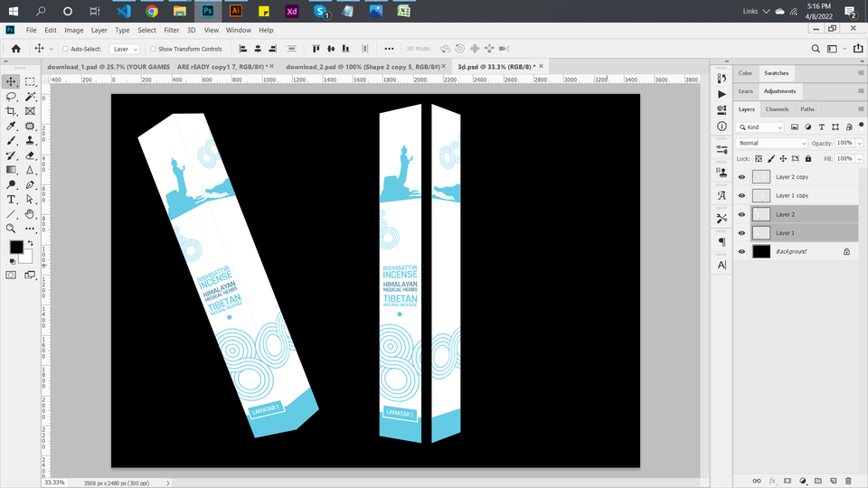Hide Layer 2 copy visibility eye
This screenshot has height=488, width=868.
(741, 177)
